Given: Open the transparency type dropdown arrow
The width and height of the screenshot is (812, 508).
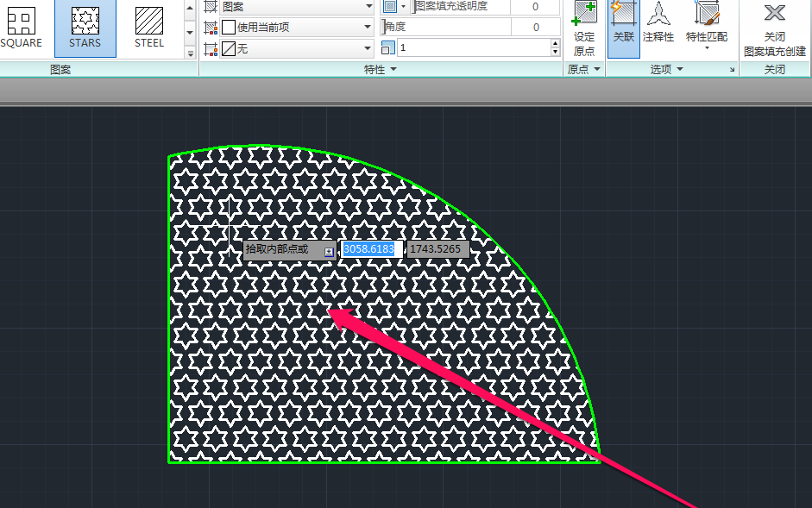Looking at the screenshot, I should (403, 7).
